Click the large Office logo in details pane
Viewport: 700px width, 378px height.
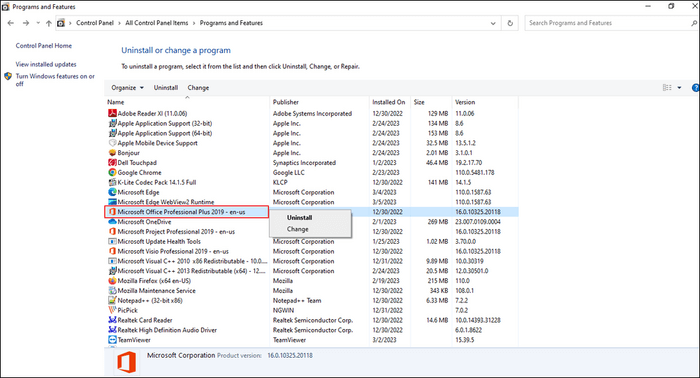(x=126, y=362)
